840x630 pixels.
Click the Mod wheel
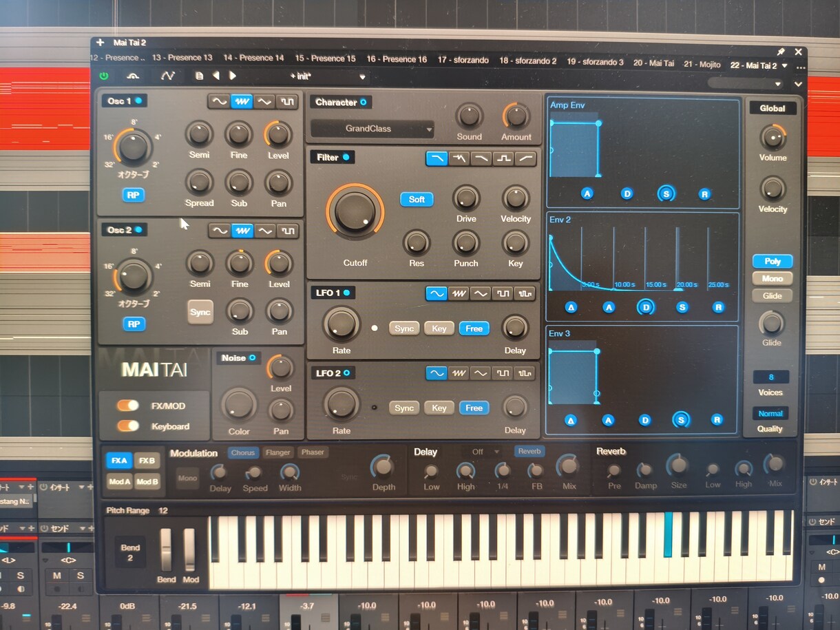[189, 550]
